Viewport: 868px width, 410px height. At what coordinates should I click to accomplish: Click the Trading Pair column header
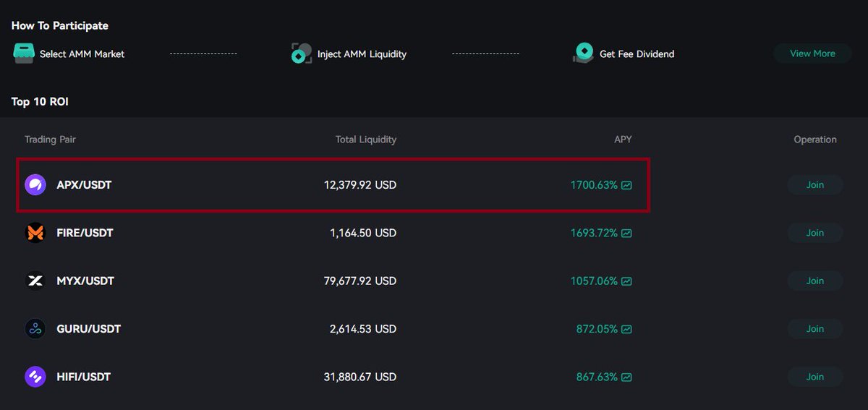pos(50,140)
